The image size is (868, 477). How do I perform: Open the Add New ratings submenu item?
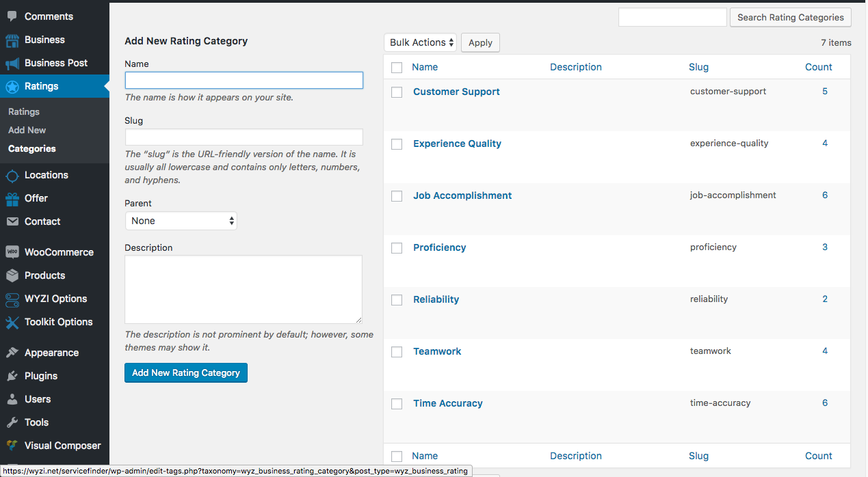click(x=27, y=130)
